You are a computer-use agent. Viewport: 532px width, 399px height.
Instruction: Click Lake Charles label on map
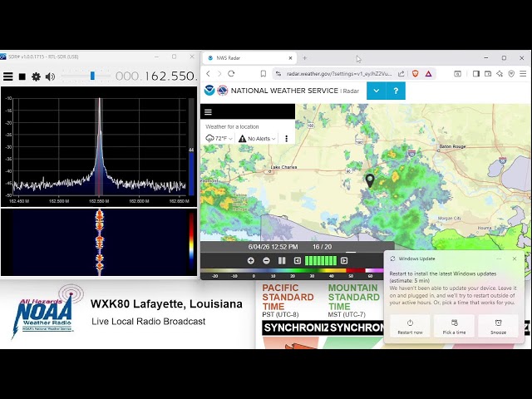(284, 167)
